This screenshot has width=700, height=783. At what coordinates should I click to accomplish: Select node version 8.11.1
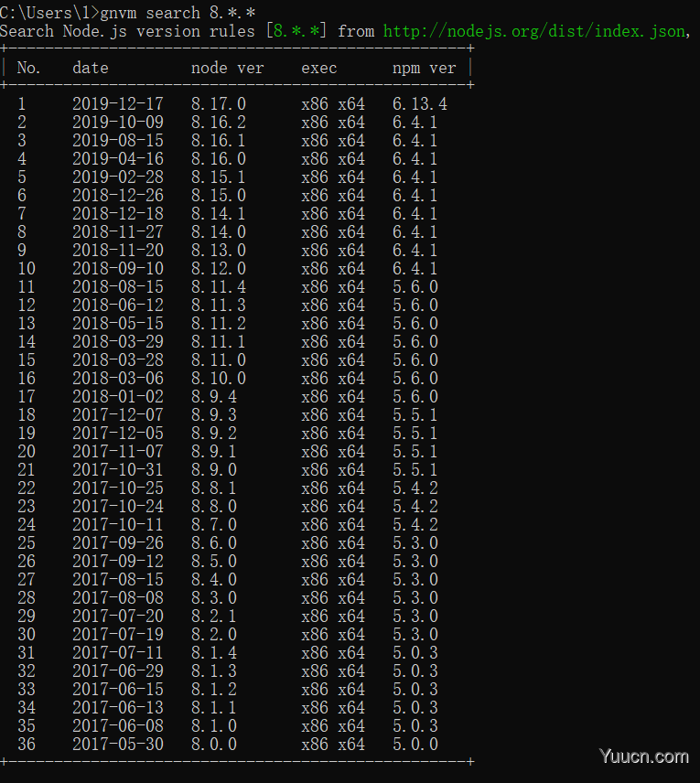[x=219, y=342]
